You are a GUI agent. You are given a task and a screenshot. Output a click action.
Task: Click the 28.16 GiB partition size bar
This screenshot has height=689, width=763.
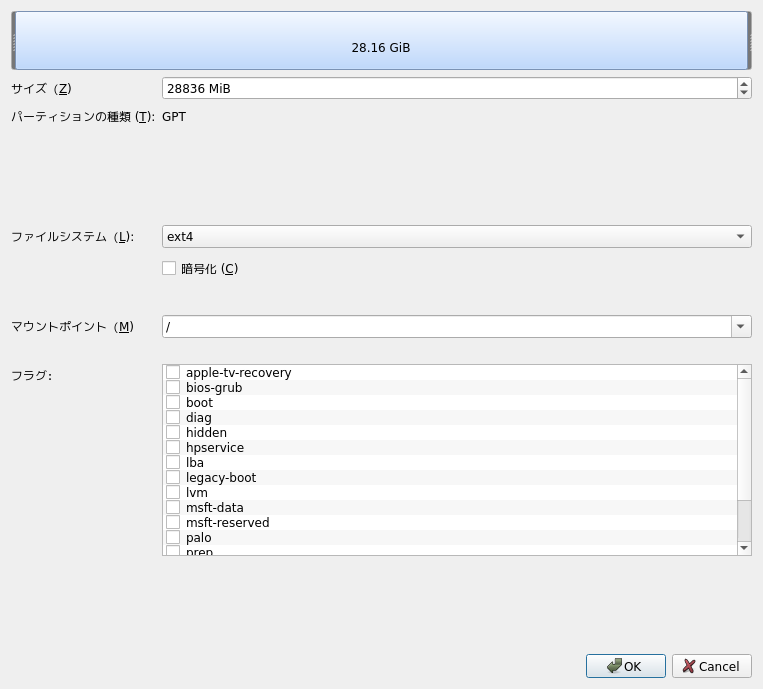[380, 41]
